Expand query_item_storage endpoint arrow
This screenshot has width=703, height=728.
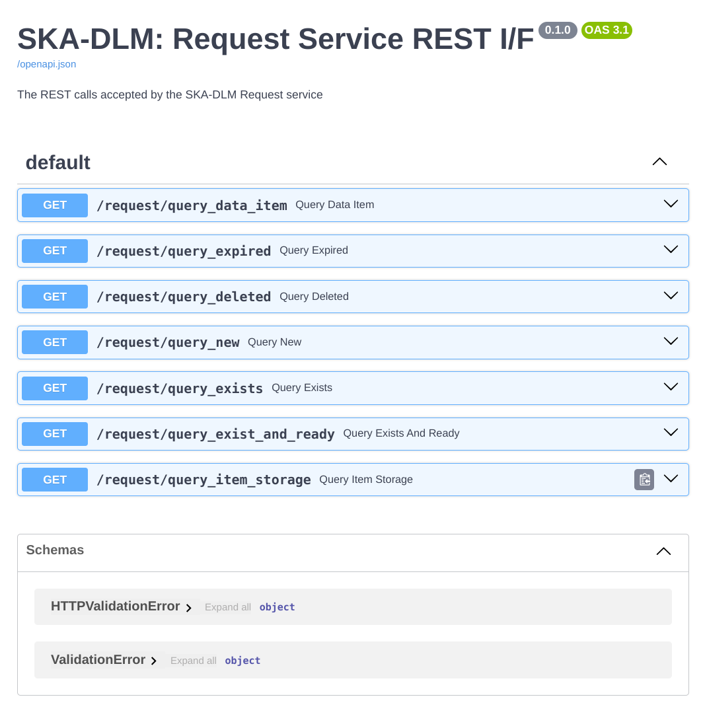[x=671, y=479]
